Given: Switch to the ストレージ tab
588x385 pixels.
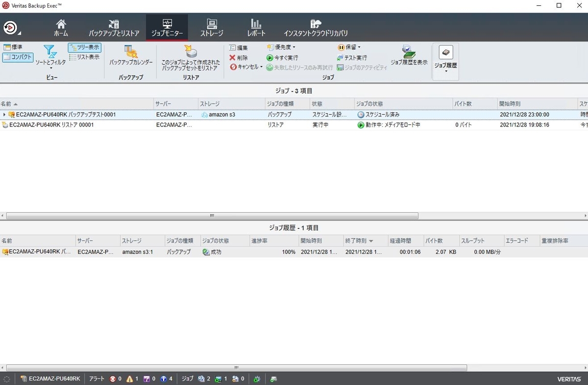Looking at the screenshot, I should [212, 28].
